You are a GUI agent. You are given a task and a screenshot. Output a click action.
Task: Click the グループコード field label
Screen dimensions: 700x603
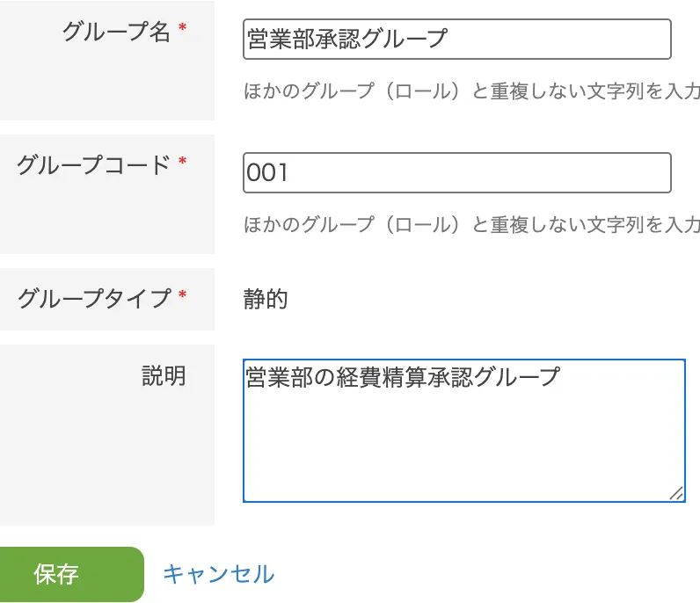pyautogui.click(x=92, y=164)
